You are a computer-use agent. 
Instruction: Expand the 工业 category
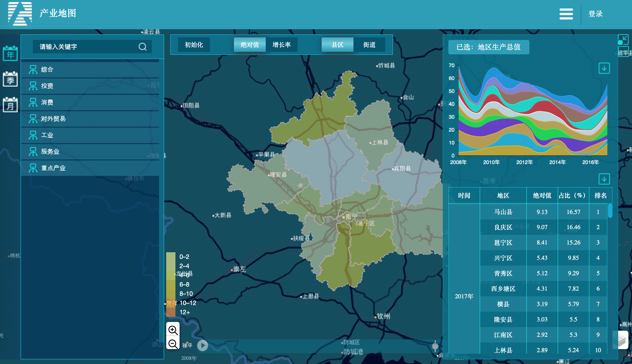tap(90, 135)
